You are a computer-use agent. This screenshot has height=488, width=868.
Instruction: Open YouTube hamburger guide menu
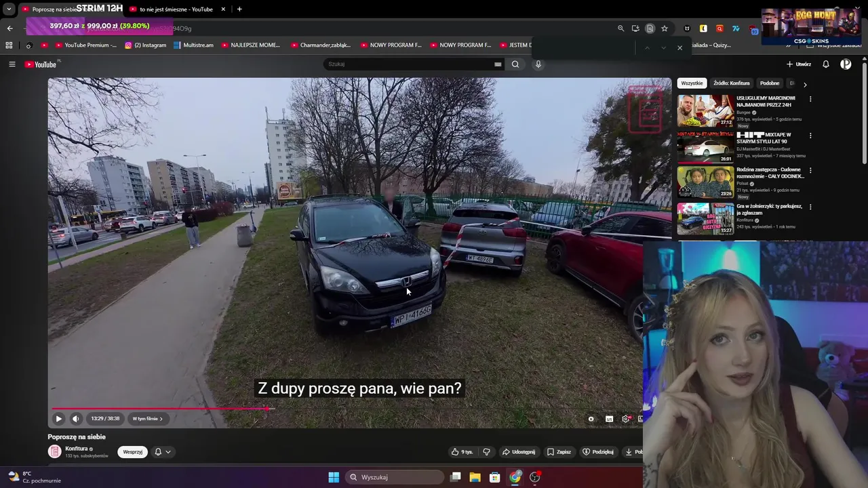coord(12,64)
